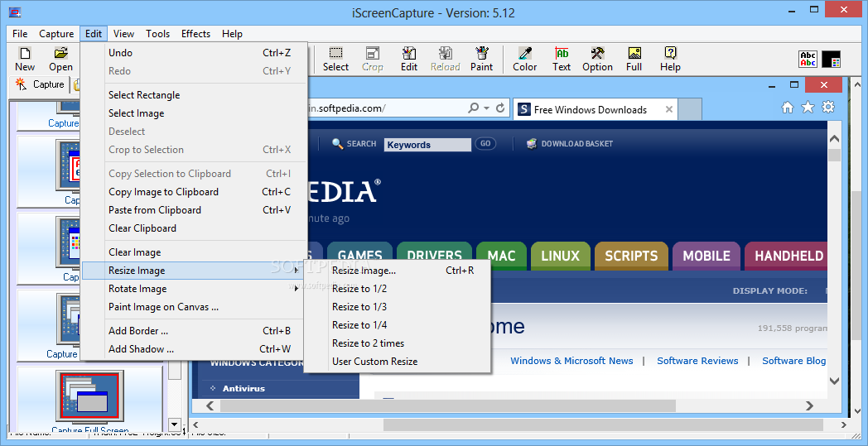868x446 pixels.
Task: Click the Download Basket icon
Action: coord(532,144)
